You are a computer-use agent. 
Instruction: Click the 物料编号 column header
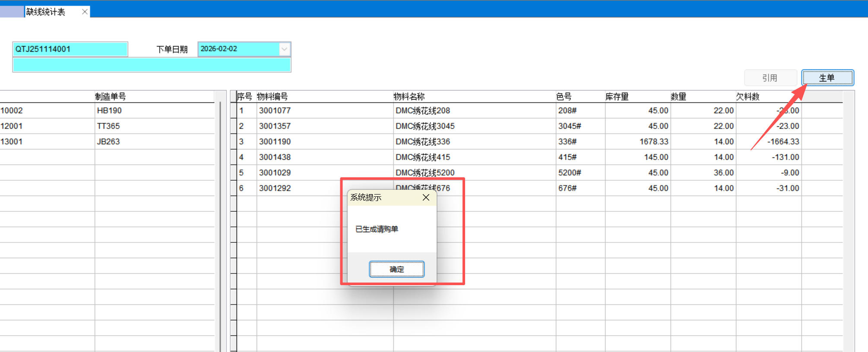[x=272, y=97]
